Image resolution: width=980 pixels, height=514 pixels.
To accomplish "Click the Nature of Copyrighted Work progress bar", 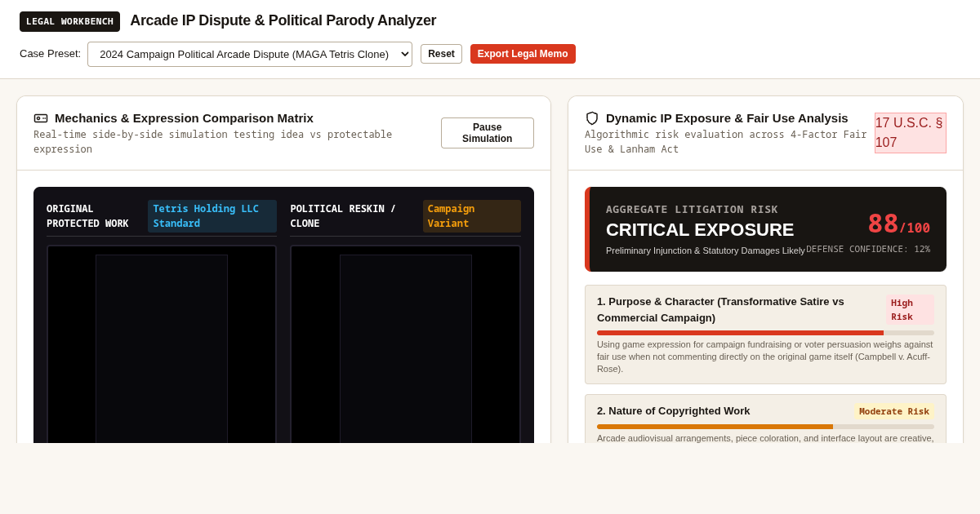I will point(765,427).
